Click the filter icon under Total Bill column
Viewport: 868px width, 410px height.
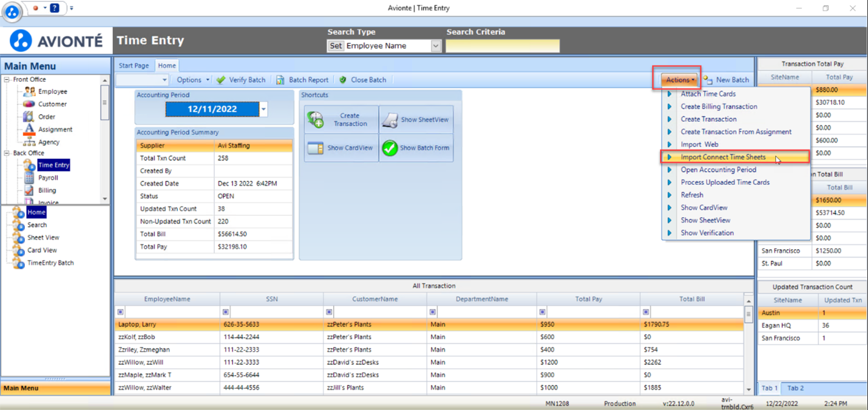646,312
